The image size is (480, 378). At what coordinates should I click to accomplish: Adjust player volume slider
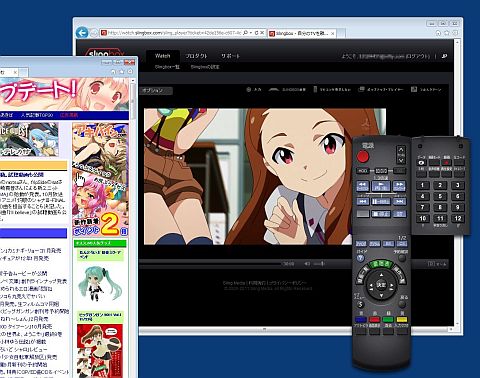tap(319, 264)
